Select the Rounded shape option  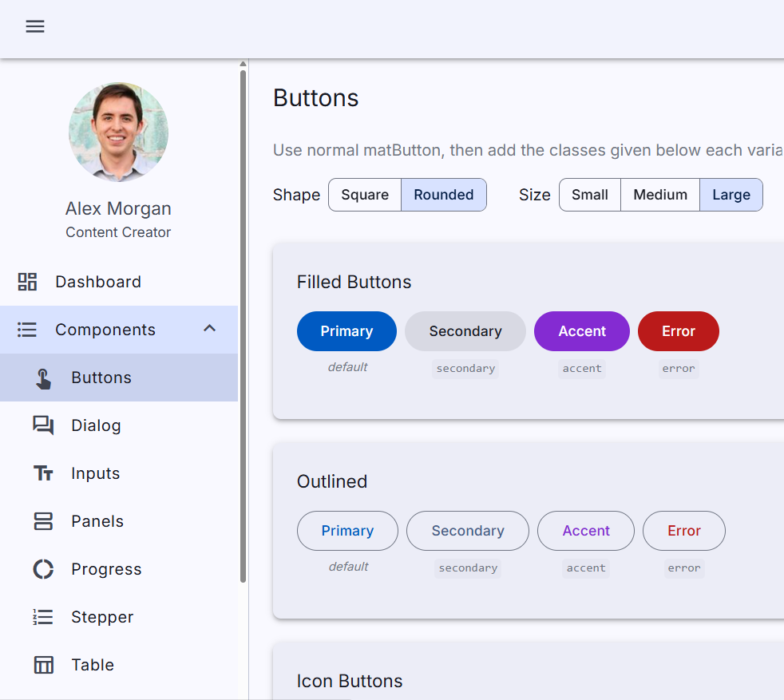(x=444, y=195)
